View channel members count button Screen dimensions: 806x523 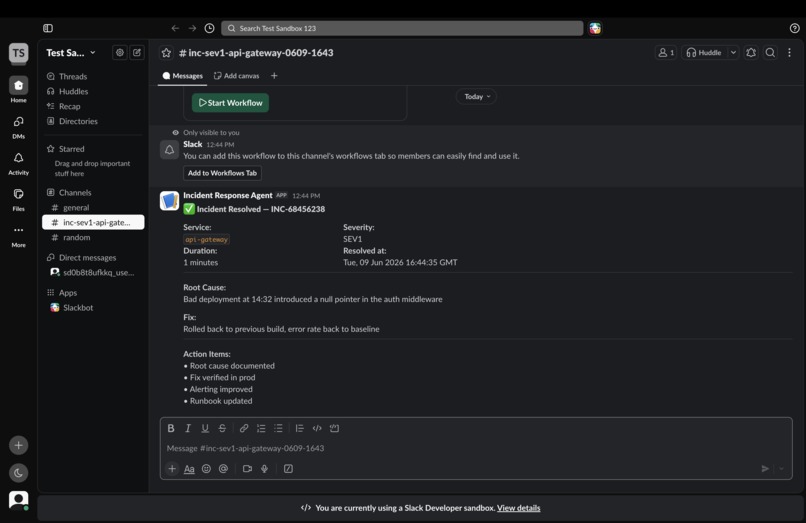[666, 52]
